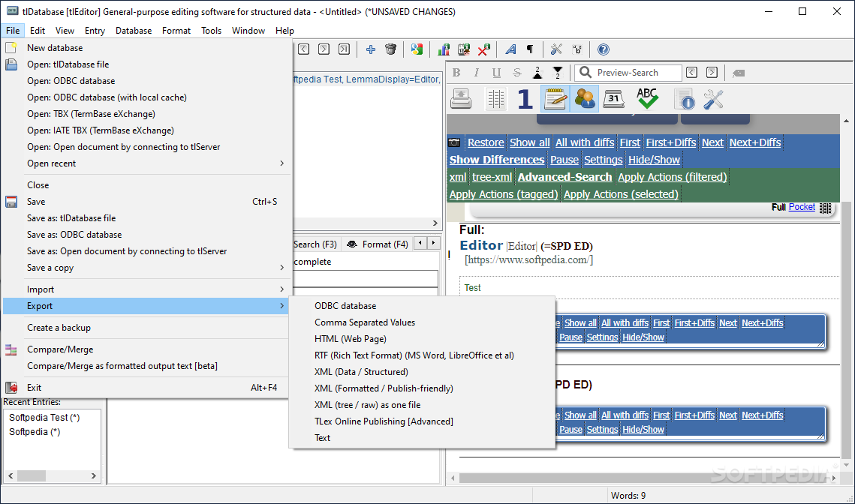Run the ABC spell check icon
855x504 pixels.
(x=647, y=99)
